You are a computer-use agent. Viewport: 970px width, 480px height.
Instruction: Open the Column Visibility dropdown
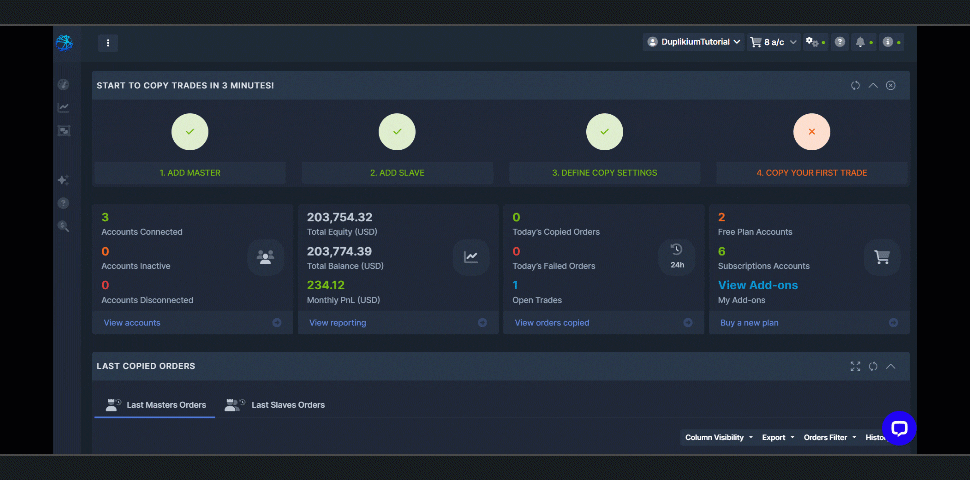718,437
